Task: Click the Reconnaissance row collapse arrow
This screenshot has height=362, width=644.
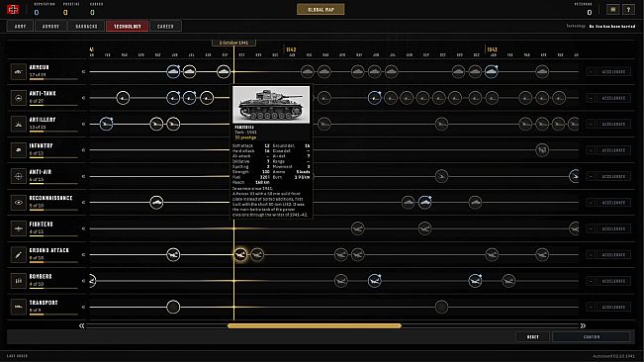Action: 83,203
